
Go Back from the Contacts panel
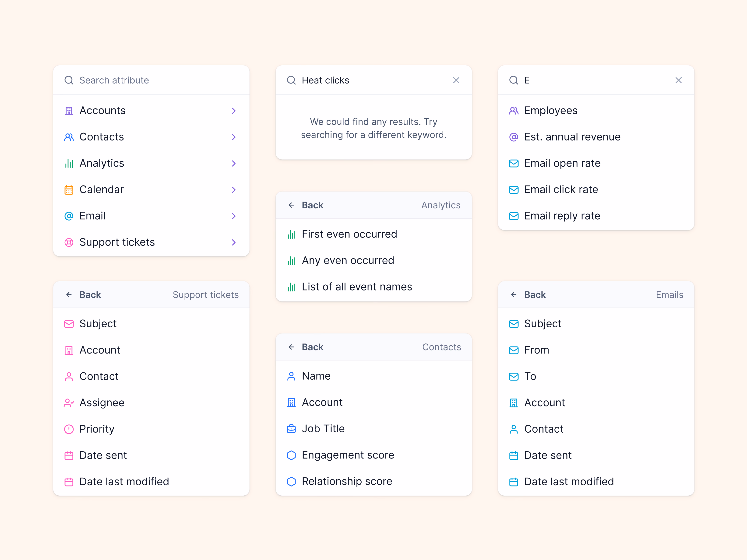coord(306,347)
